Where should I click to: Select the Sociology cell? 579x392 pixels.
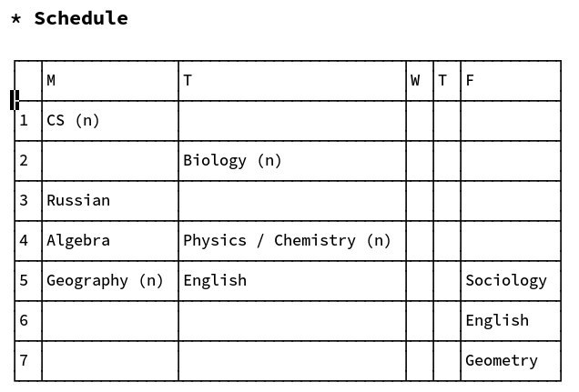point(511,281)
